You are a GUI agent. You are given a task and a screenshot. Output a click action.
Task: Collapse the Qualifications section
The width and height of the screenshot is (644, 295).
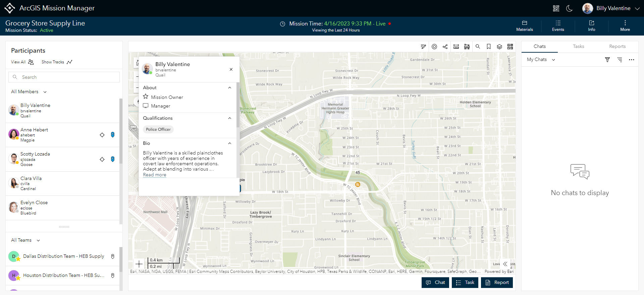click(x=230, y=118)
